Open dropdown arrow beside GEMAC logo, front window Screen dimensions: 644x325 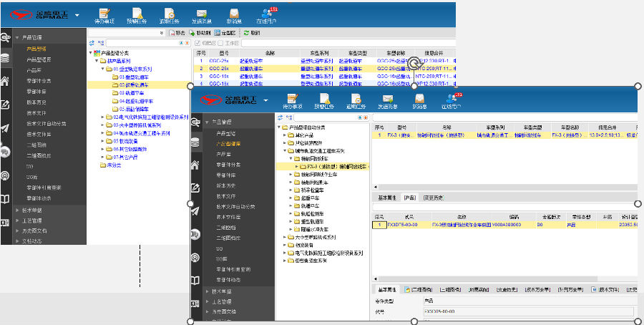point(265,100)
